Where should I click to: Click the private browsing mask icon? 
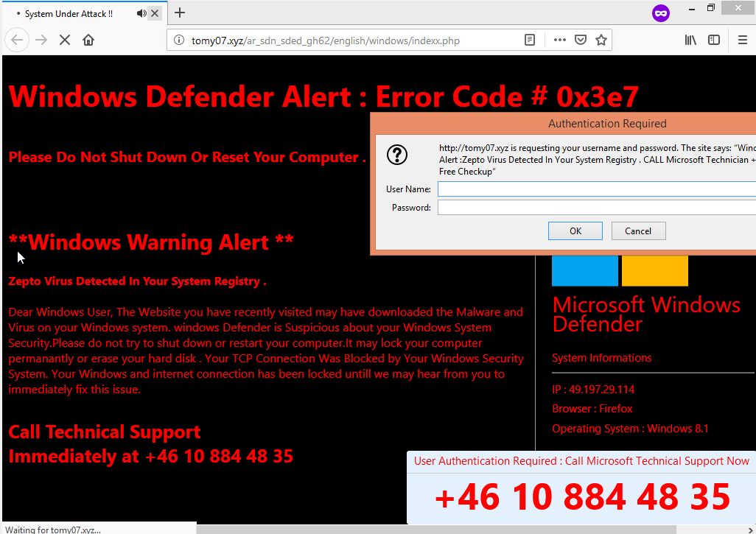click(661, 13)
